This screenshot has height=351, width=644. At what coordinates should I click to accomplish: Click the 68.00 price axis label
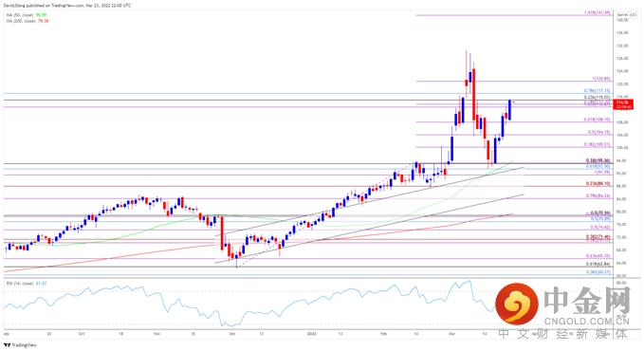(x=621, y=249)
